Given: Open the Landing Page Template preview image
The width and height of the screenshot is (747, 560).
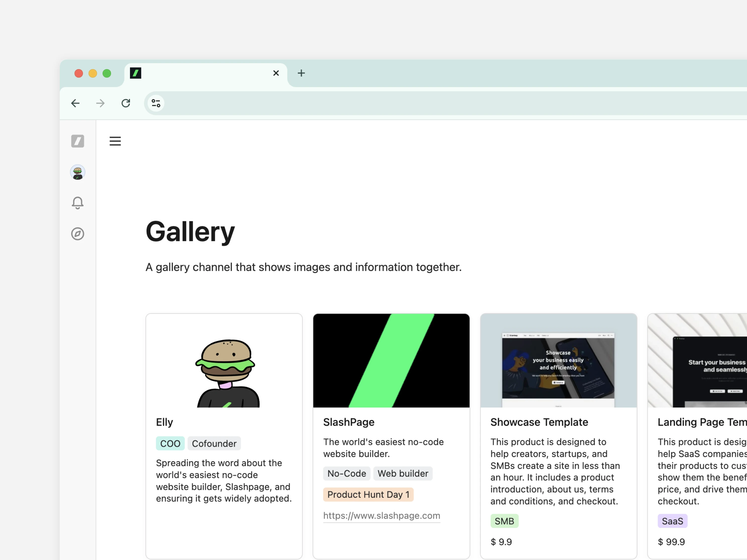Looking at the screenshot, I should point(697,360).
